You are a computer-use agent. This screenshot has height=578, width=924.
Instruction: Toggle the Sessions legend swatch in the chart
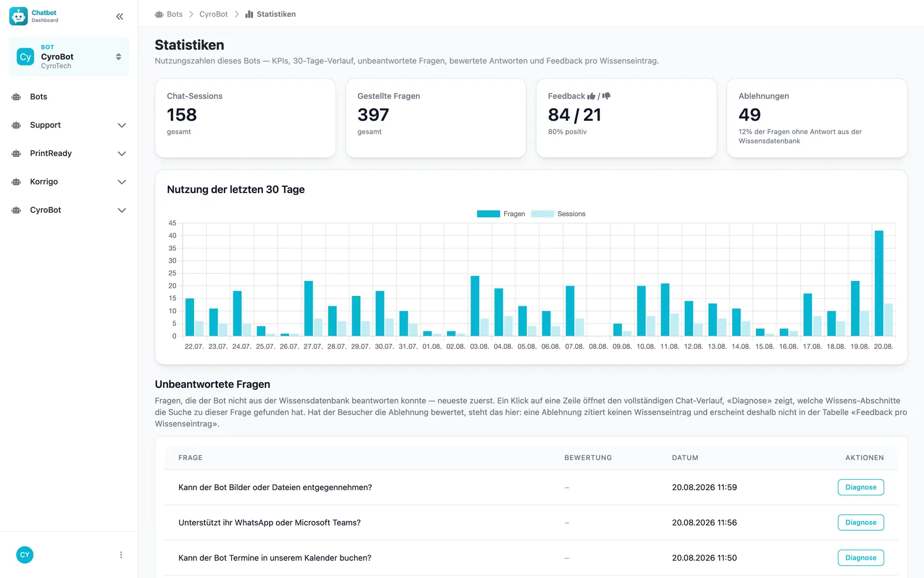click(542, 214)
